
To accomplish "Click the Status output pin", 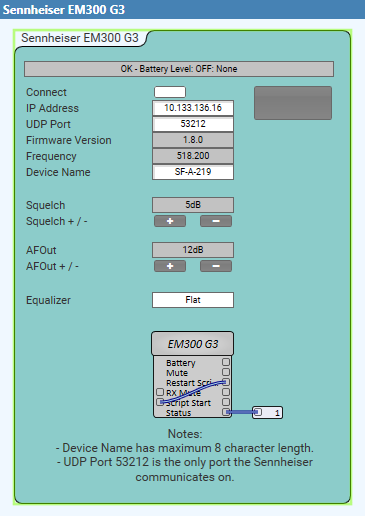I will (x=226, y=412).
